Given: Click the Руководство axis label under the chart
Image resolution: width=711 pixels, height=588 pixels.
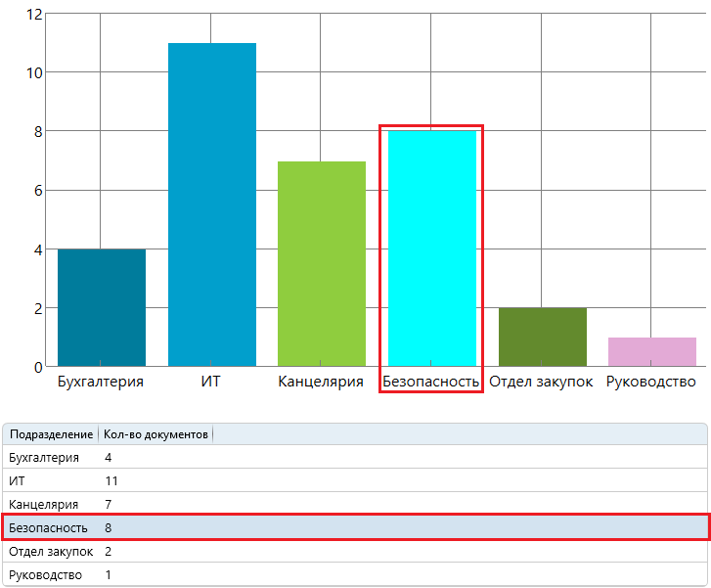Looking at the screenshot, I should 651,382.
